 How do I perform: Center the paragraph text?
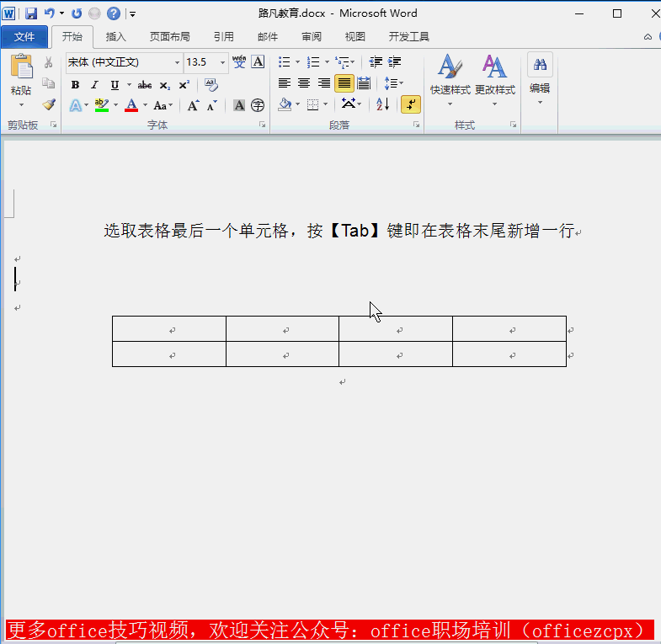coord(304,83)
